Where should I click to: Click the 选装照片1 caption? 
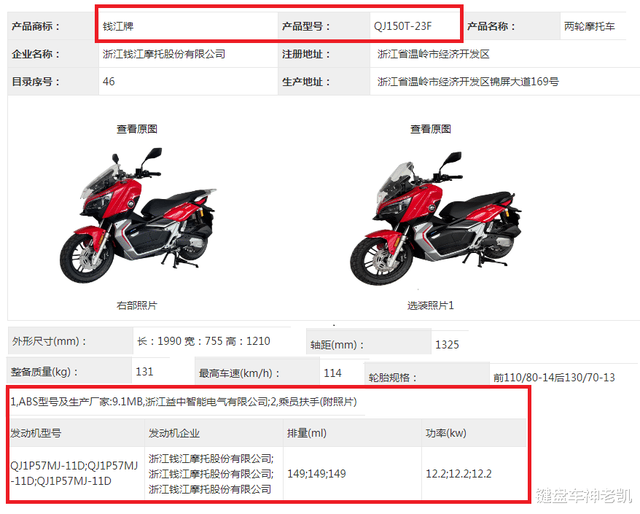point(430,305)
